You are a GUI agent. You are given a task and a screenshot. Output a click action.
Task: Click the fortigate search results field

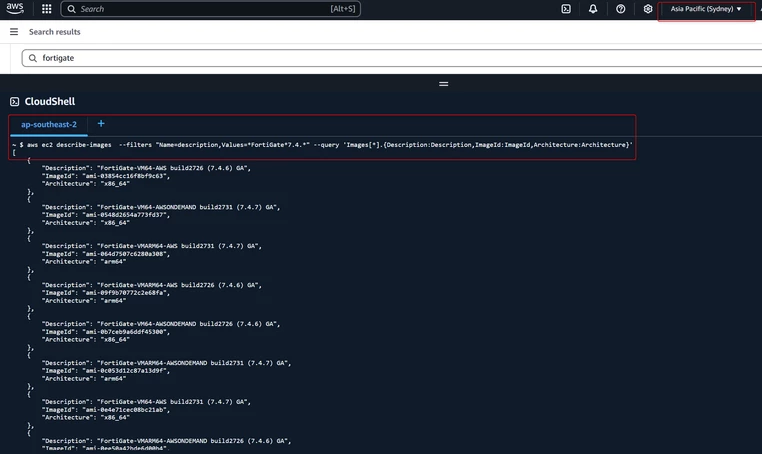click(392, 58)
